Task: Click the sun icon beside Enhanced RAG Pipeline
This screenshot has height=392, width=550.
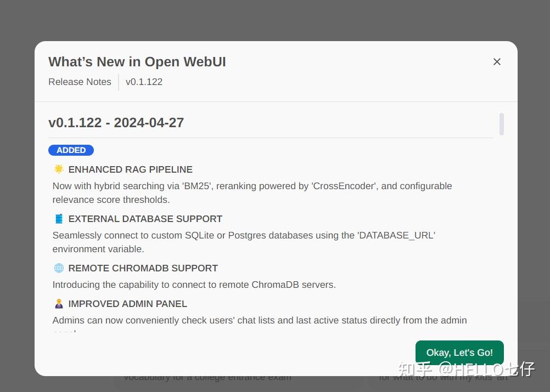Action: pos(59,169)
